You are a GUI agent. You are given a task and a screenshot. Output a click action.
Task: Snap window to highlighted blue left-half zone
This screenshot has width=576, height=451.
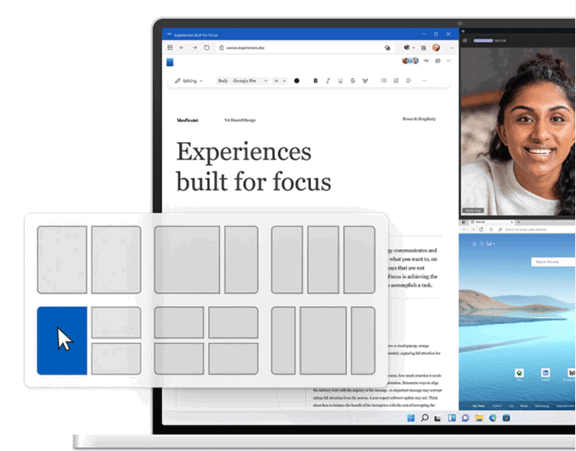tap(62, 340)
